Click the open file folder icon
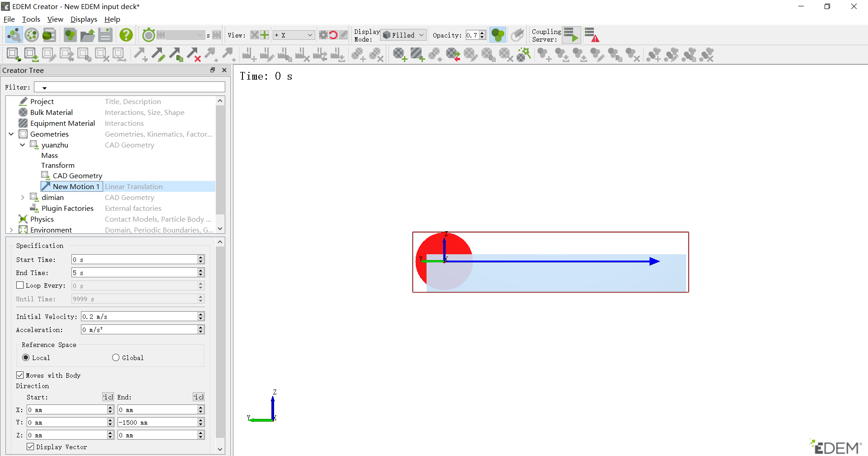 [x=88, y=35]
